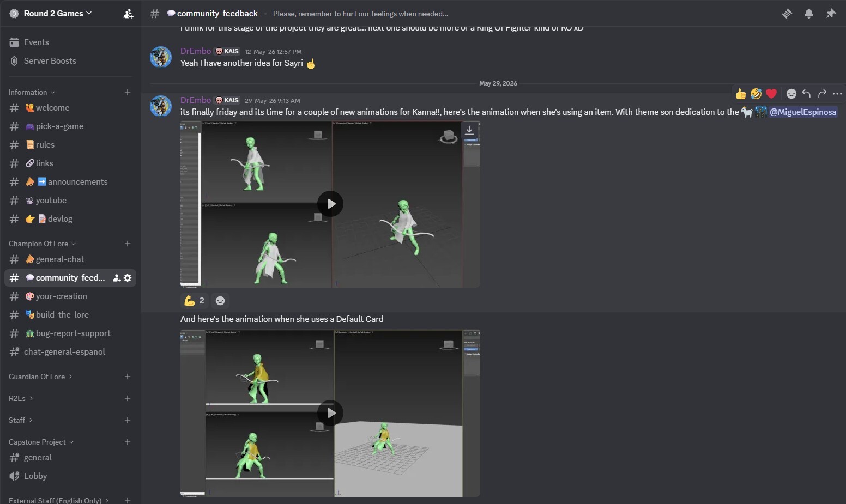
Task: Reply to the Kanna animation message
Action: click(x=807, y=94)
